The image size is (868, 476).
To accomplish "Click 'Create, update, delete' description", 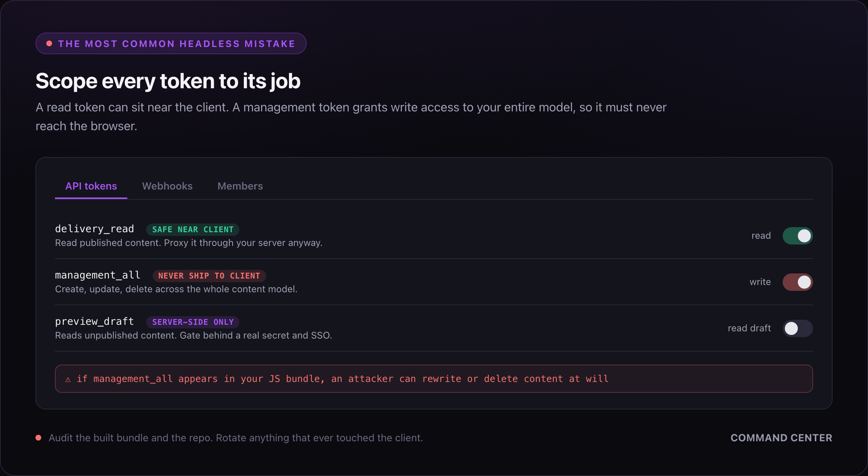I will tap(176, 289).
